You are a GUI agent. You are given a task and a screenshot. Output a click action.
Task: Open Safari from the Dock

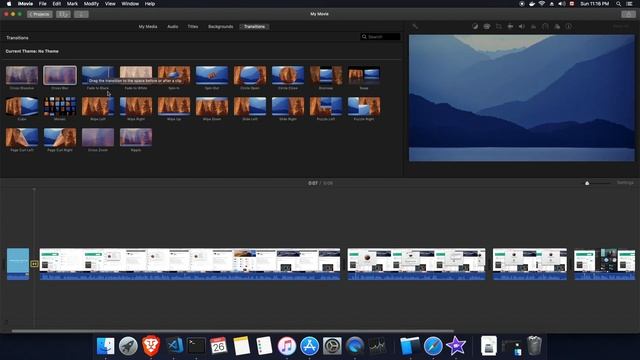tap(433, 346)
